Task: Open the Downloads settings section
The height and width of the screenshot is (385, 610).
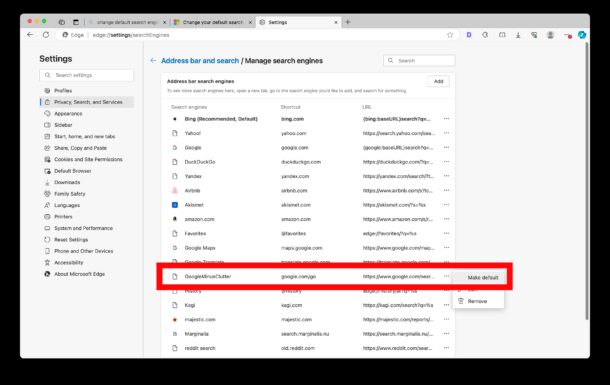Action: tap(87, 182)
